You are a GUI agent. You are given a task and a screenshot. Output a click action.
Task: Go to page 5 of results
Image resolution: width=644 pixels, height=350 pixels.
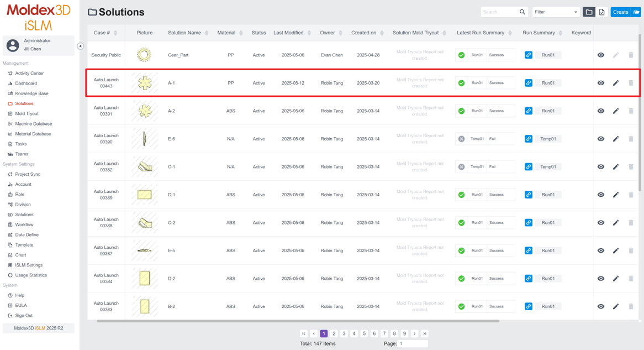[364, 333]
